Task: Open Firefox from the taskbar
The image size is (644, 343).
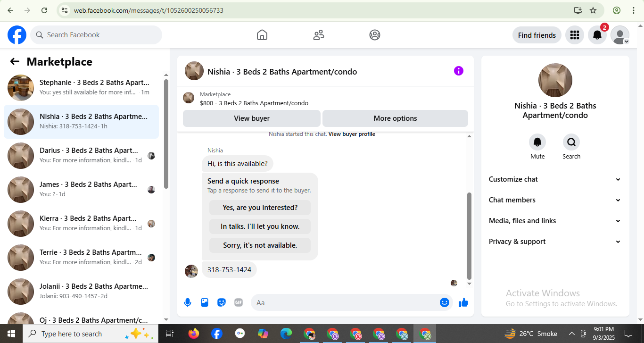Action: pyautogui.click(x=193, y=334)
